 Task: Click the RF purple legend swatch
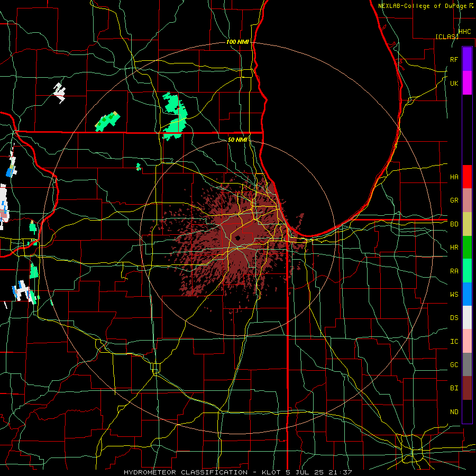(x=467, y=59)
